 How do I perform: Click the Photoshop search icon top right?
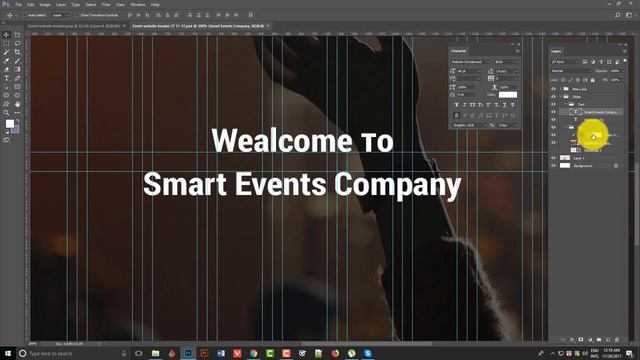tap(618, 15)
